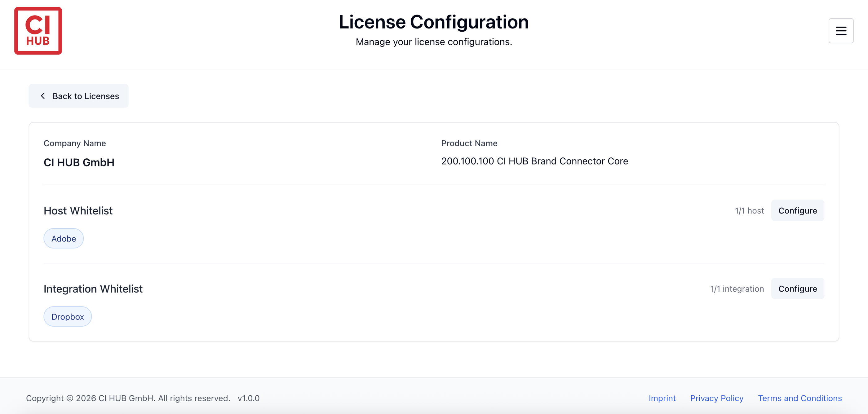Click the Host Whitelist heading

tap(78, 210)
